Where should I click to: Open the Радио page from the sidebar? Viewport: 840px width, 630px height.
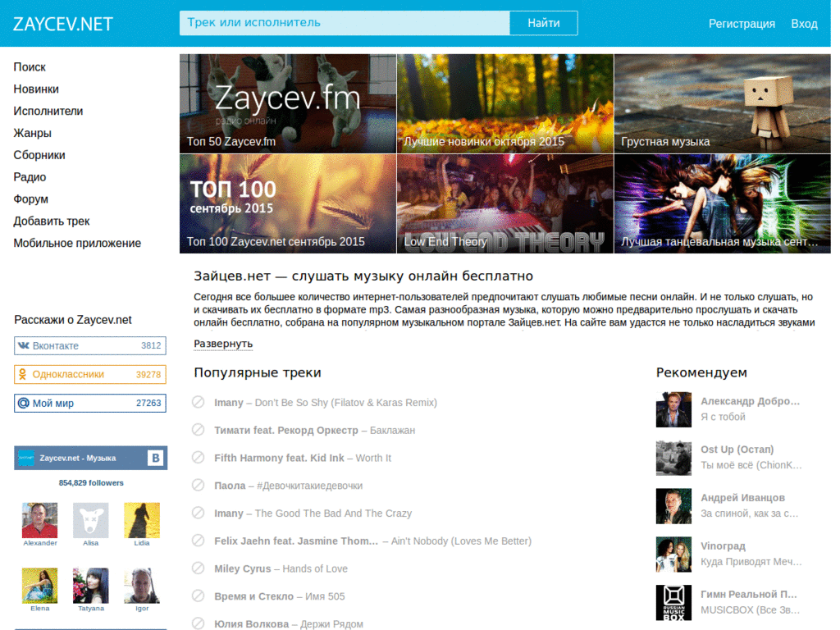[x=29, y=176]
